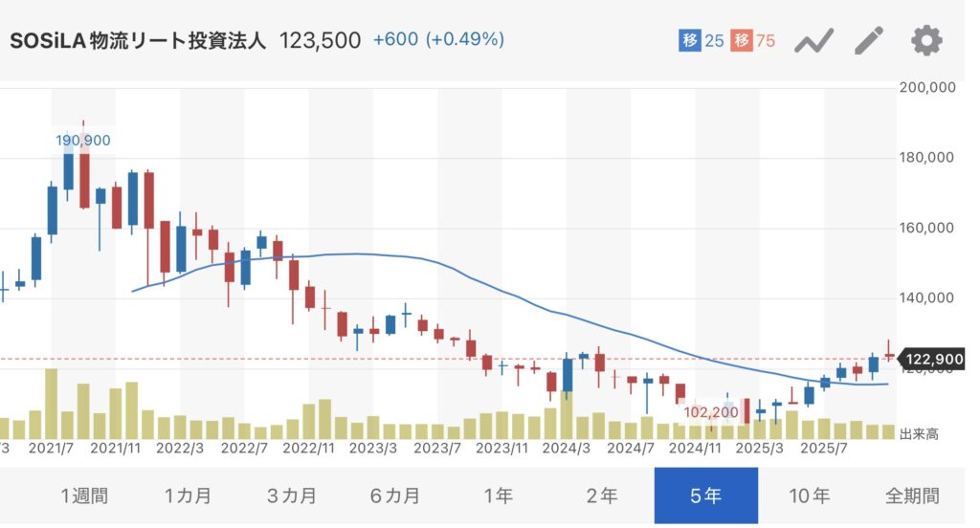
Task: Switch to the 2年 chart period
Action: tap(602, 495)
